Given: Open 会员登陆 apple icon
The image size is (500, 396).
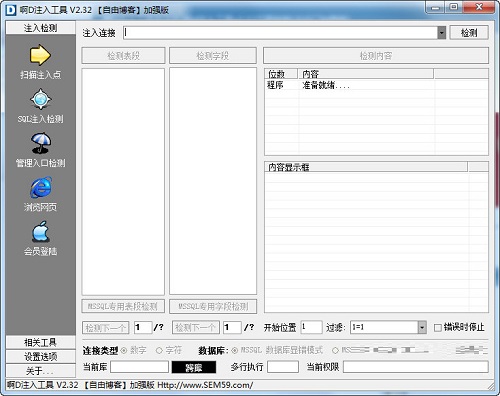Looking at the screenshot, I should coord(41,231).
